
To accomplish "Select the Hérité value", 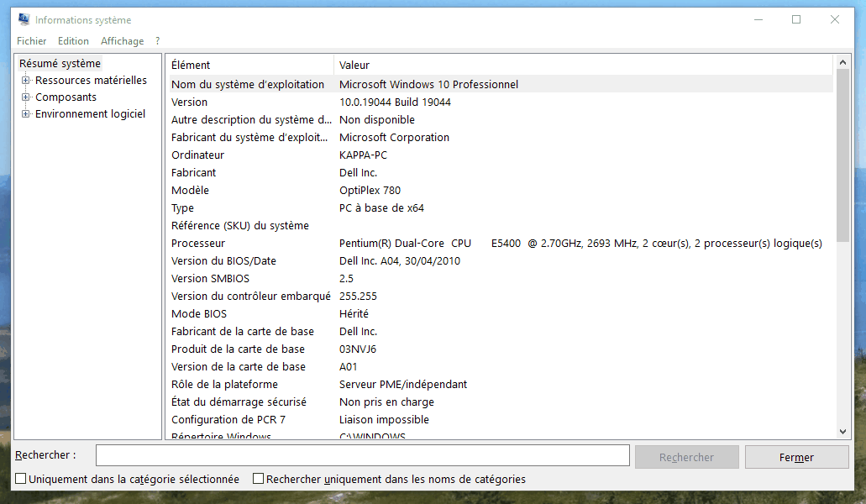I will pyautogui.click(x=354, y=314).
